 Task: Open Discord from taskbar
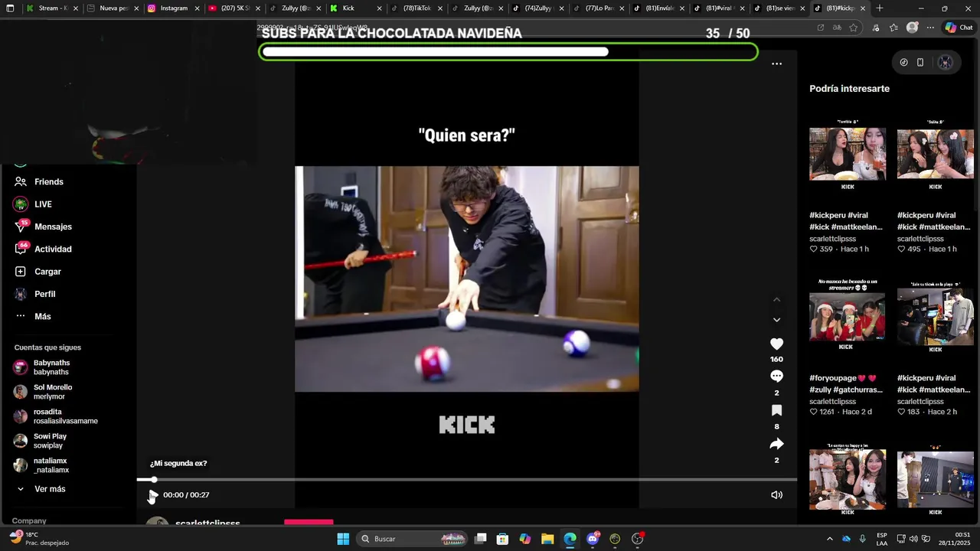[593, 539]
